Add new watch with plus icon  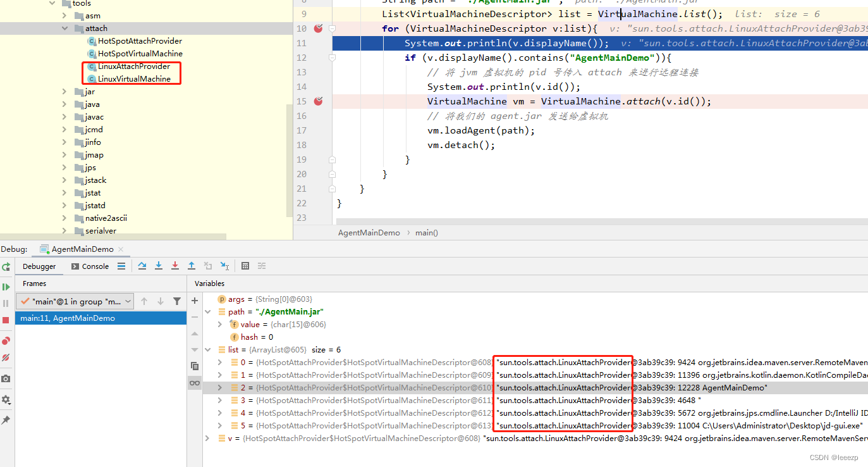[x=195, y=301]
